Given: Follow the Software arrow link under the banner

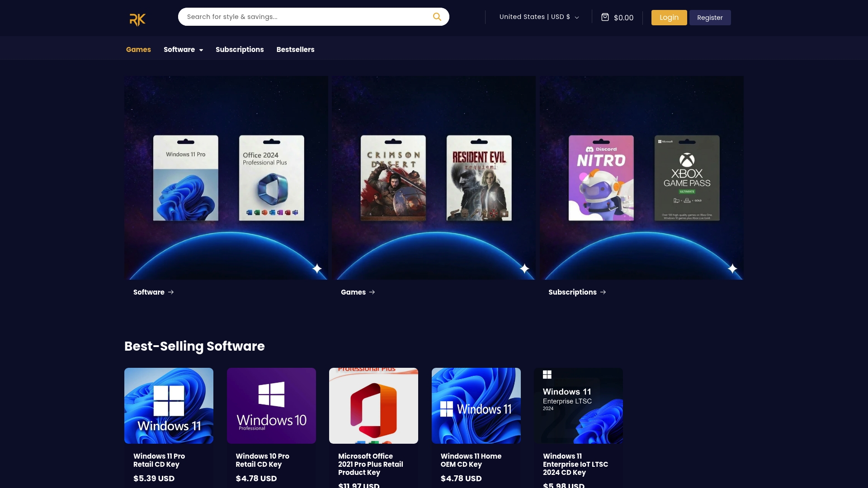Looking at the screenshot, I should (154, 292).
